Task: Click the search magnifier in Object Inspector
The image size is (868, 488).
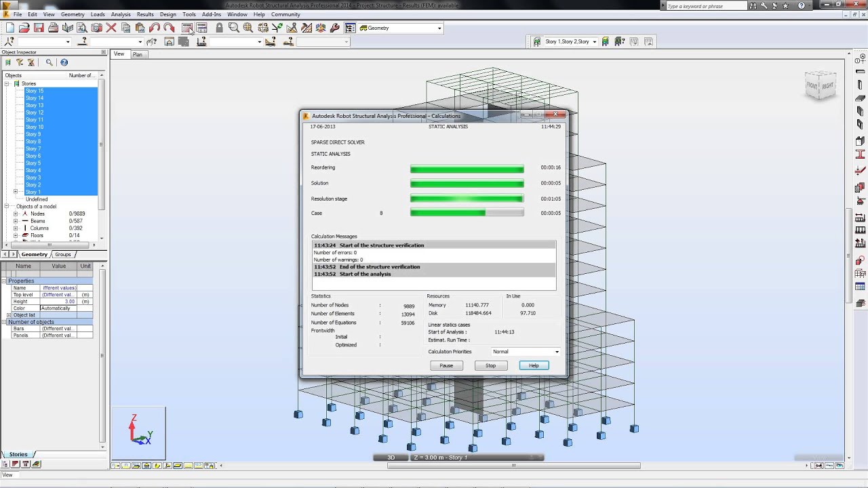Action: [49, 62]
